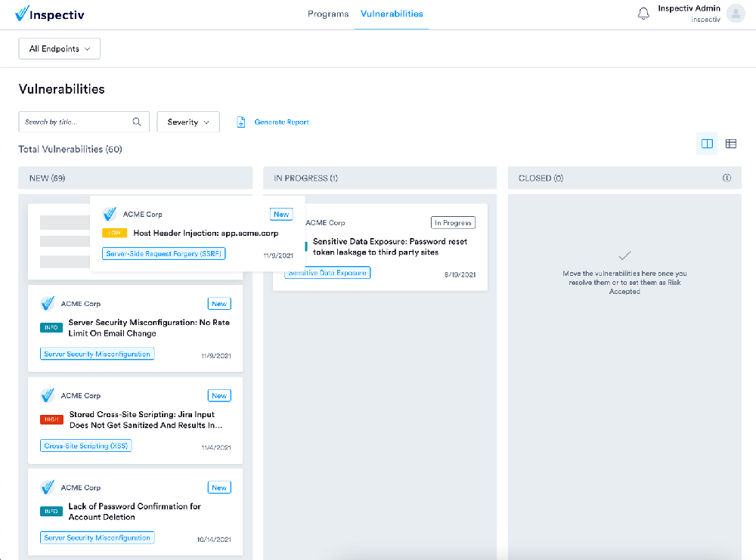Click the search by title input field
756x560 pixels.
coord(76,122)
